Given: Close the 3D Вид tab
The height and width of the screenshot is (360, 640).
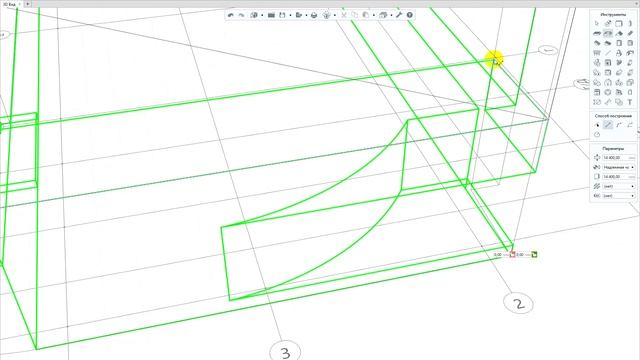Looking at the screenshot, I should point(20,4).
